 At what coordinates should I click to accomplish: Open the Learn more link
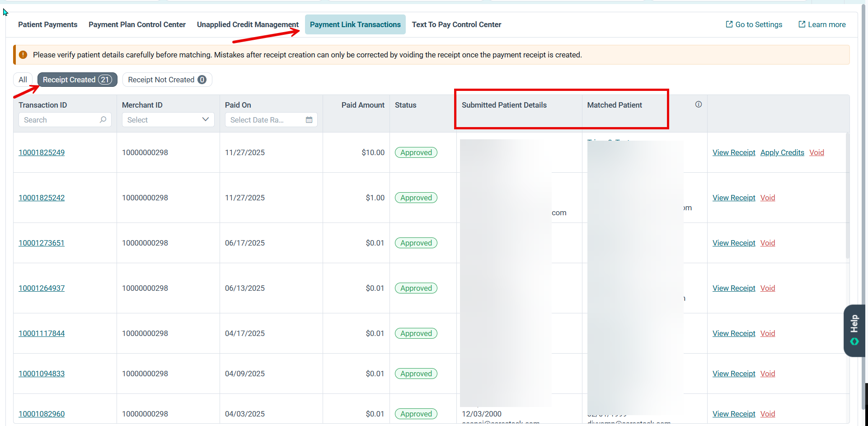(822, 24)
